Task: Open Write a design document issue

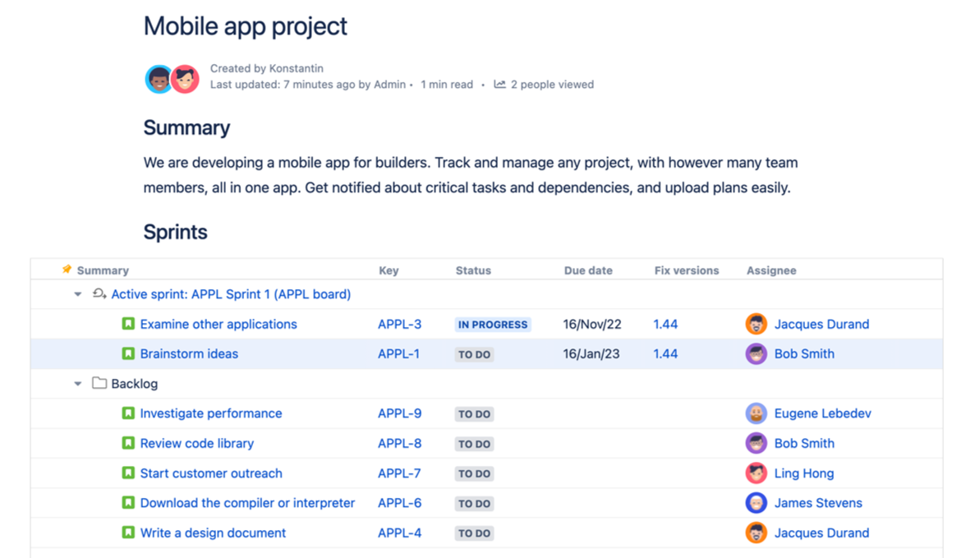Action: coord(213,533)
